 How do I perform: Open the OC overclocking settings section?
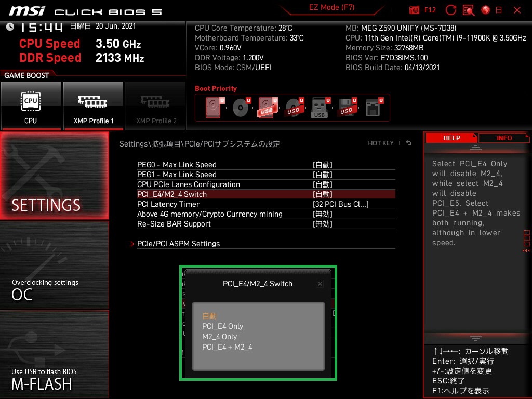(54, 265)
